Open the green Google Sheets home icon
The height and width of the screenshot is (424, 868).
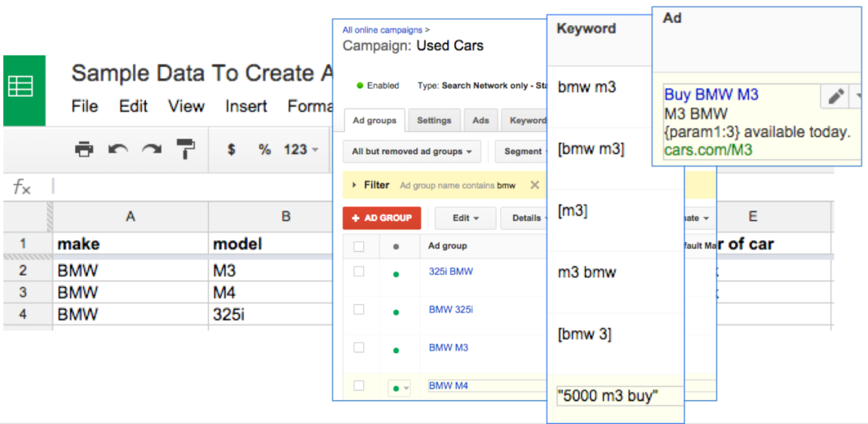(x=24, y=91)
